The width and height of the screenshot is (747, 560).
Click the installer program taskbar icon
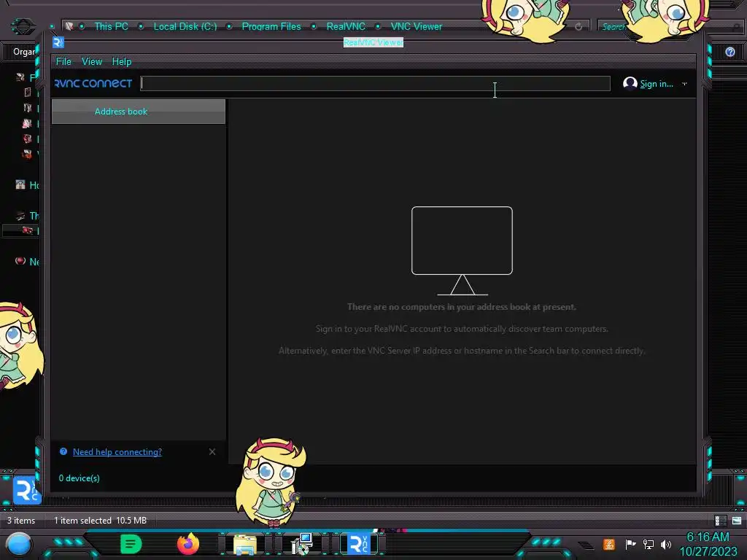coord(301,544)
